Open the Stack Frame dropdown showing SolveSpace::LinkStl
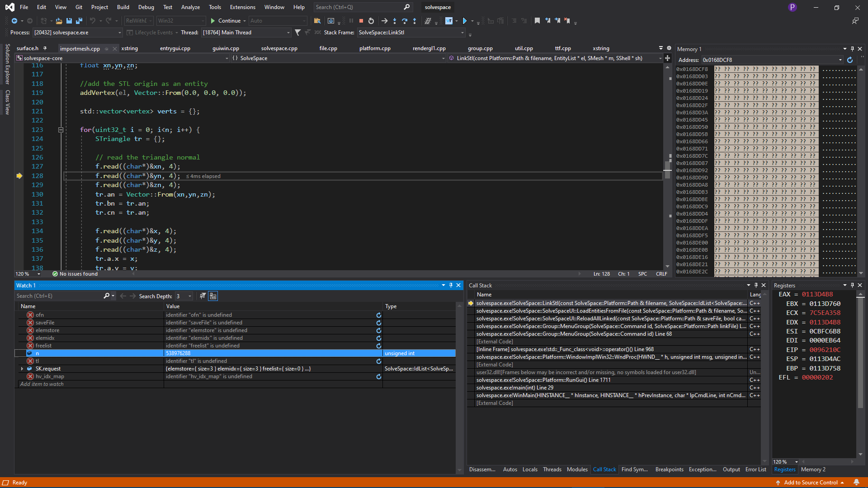Screen dimensions: 868x488 click(x=462, y=32)
